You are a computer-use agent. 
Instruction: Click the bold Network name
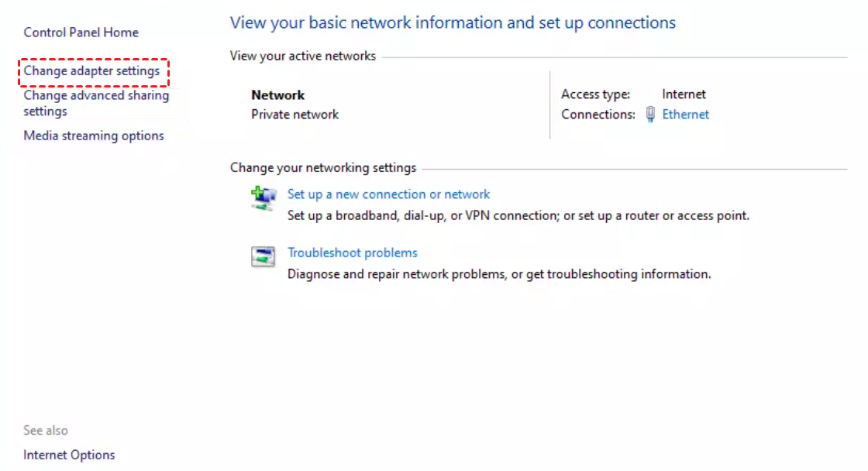(x=278, y=95)
